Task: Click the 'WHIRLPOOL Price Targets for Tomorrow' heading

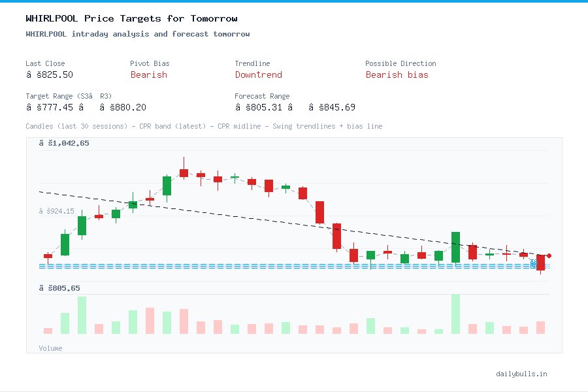Action: [131, 18]
